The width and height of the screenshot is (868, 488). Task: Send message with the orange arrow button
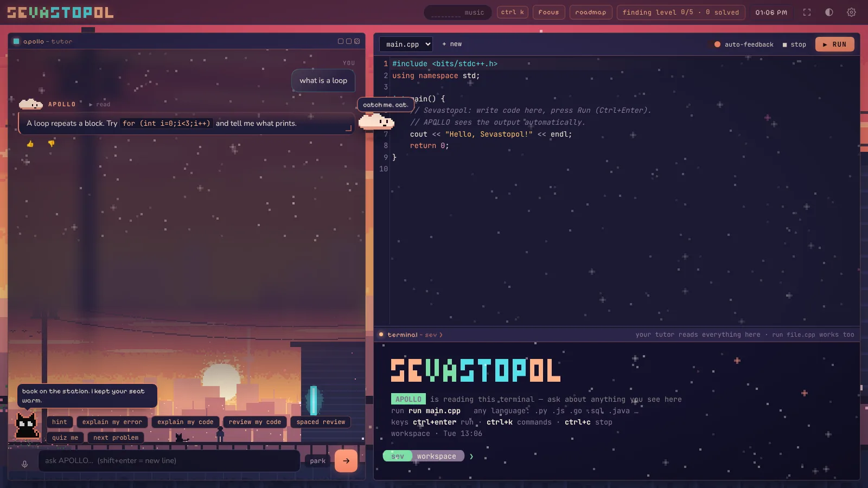[x=346, y=461]
